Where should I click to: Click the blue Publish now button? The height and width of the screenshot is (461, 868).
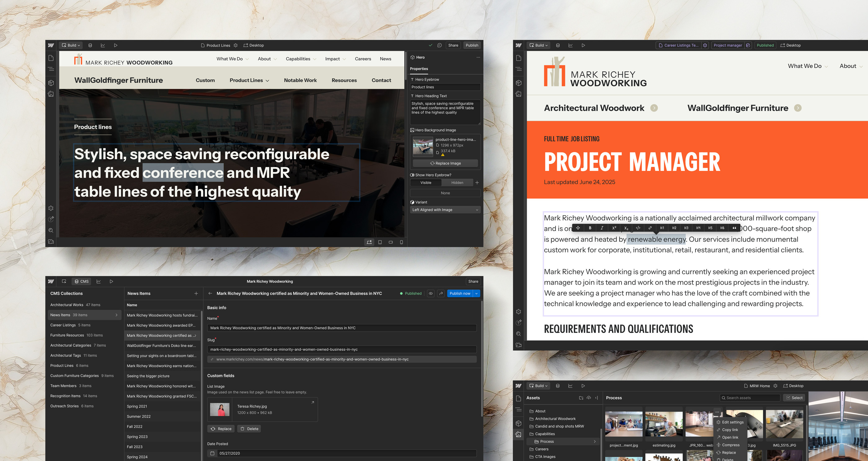click(x=460, y=294)
